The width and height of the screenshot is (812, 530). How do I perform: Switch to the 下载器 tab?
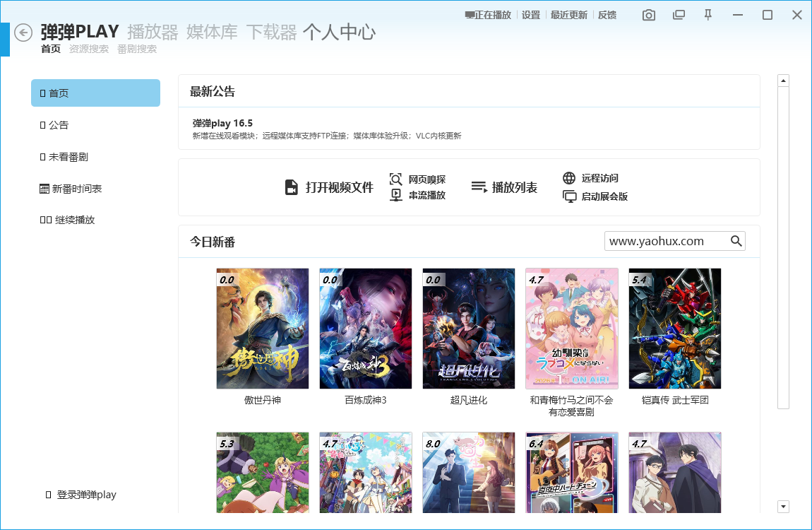point(271,32)
